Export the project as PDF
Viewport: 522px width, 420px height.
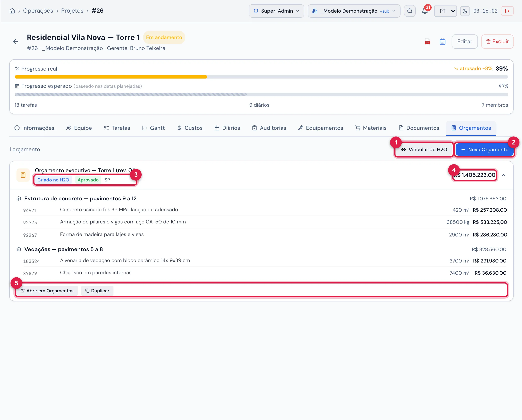pyautogui.click(x=427, y=42)
